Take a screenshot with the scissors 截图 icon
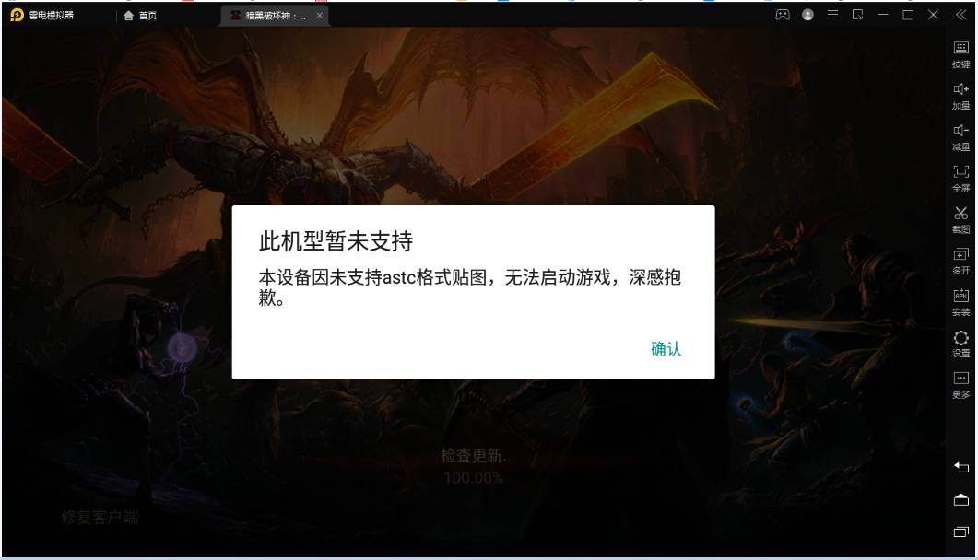The height and width of the screenshot is (560, 978). coord(960,219)
